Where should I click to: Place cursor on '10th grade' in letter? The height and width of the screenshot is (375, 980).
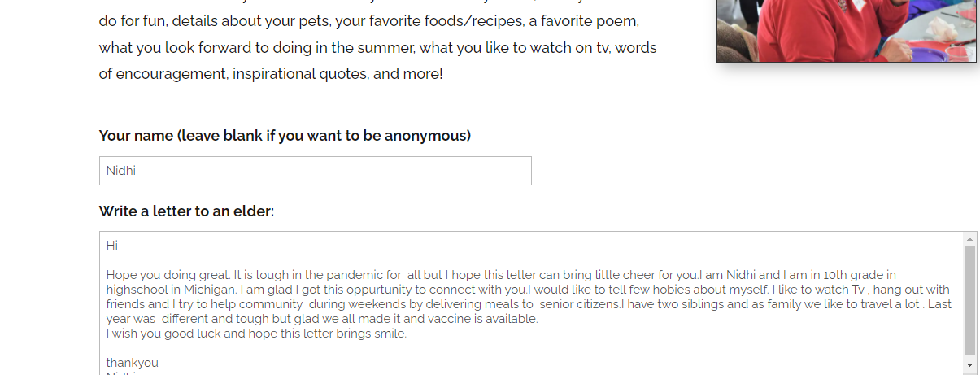pyautogui.click(x=850, y=275)
